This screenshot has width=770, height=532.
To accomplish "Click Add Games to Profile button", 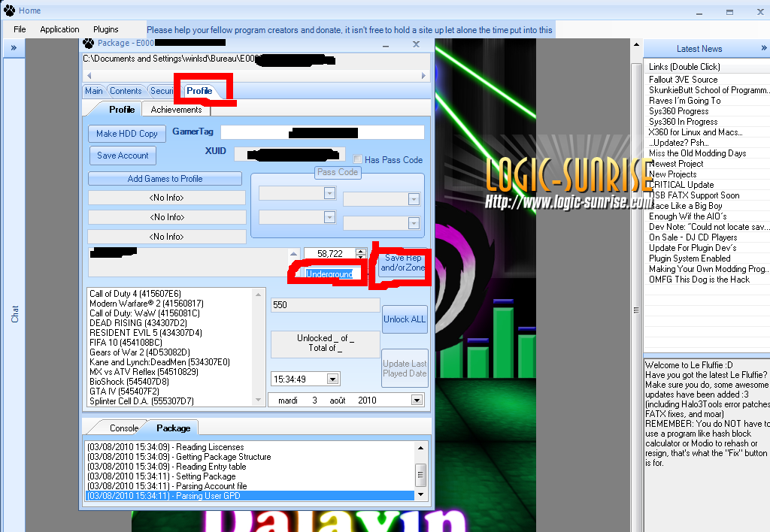I will [165, 179].
